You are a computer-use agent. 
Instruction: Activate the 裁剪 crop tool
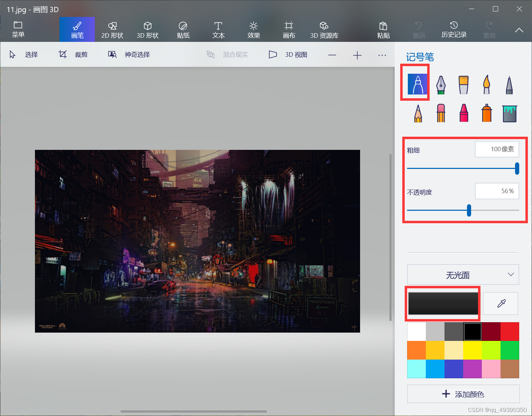pos(73,55)
